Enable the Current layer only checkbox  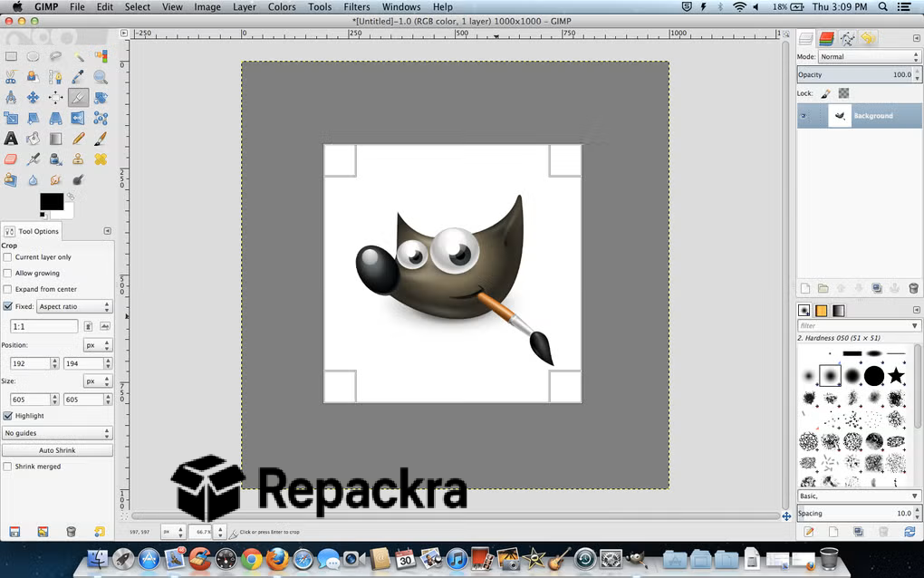[x=7, y=257]
